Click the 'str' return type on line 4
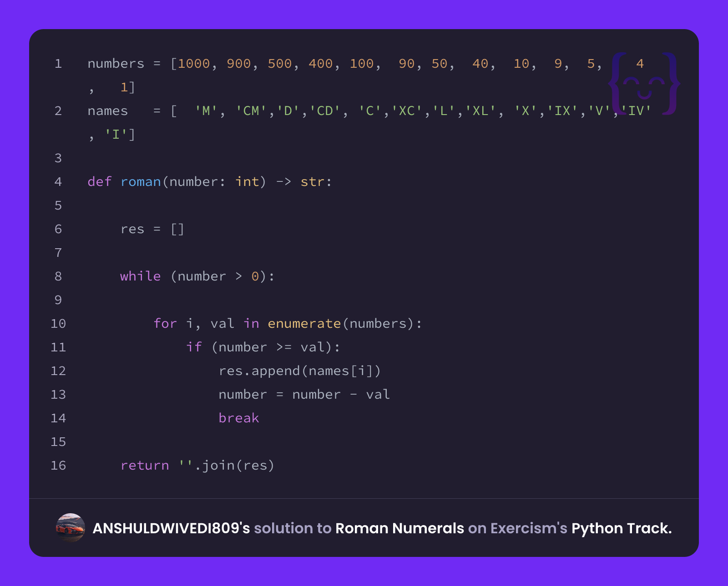 click(313, 182)
